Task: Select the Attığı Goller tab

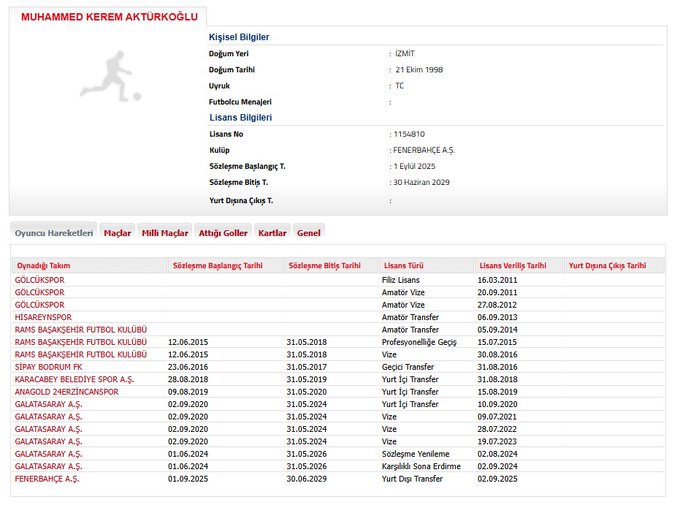Action: tap(223, 232)
